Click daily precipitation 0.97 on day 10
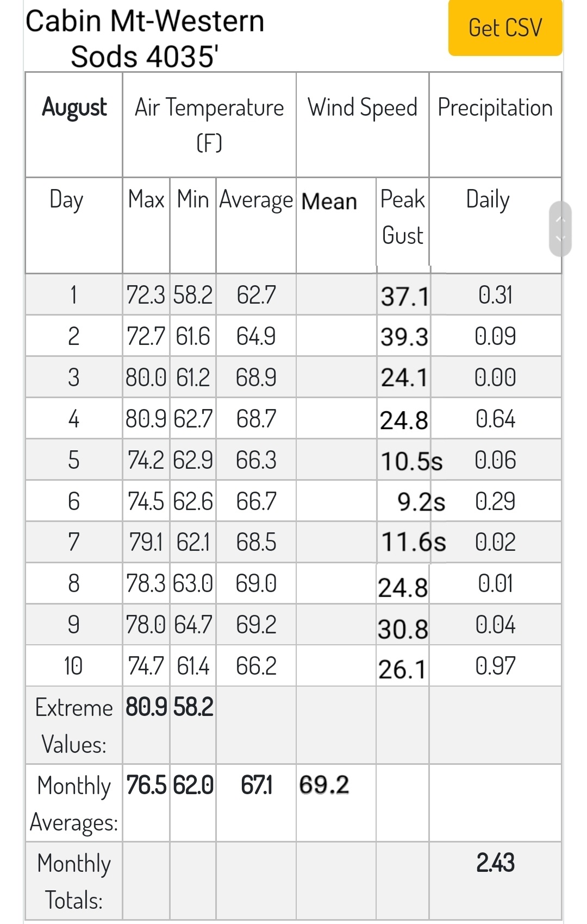This screenshot has height=924, width=587. [x=495, y=666]
